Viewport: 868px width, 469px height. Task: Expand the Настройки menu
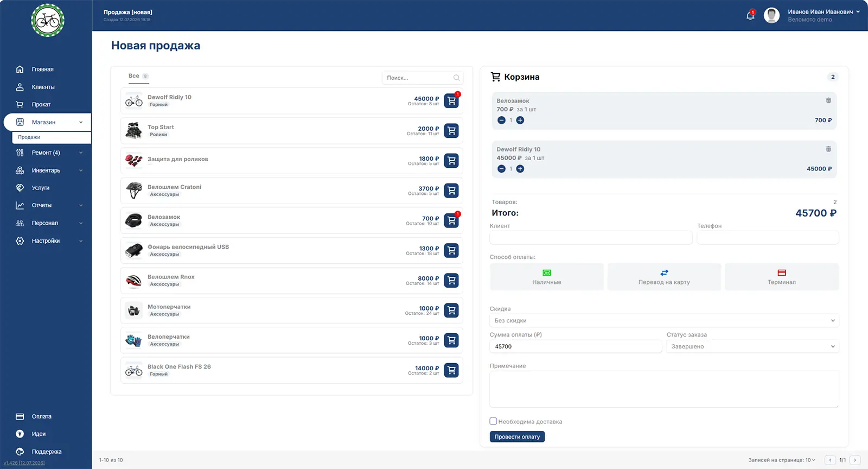[47, 241]
